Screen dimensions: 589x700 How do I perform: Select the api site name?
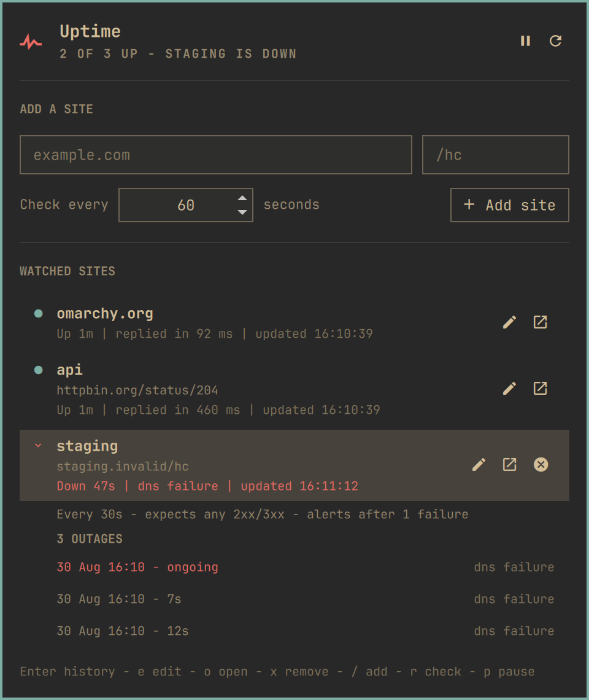[69, 370]
